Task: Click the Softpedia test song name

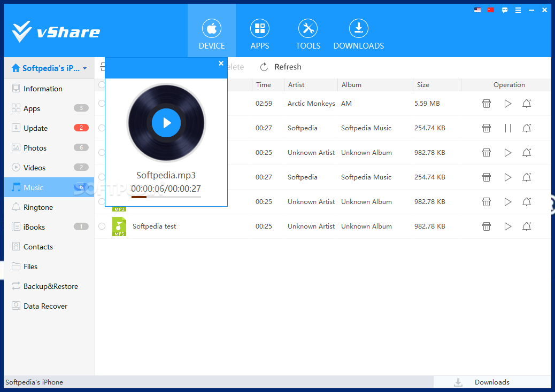Action: click(x=155, y=226)
